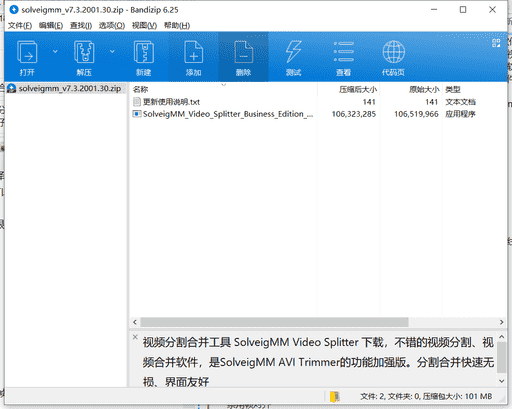Image resolution: width=512 pixels, height=409 pixels.
Task: Sort by Compressed size (压缩后大小) column
Action: tap(358, 89)
